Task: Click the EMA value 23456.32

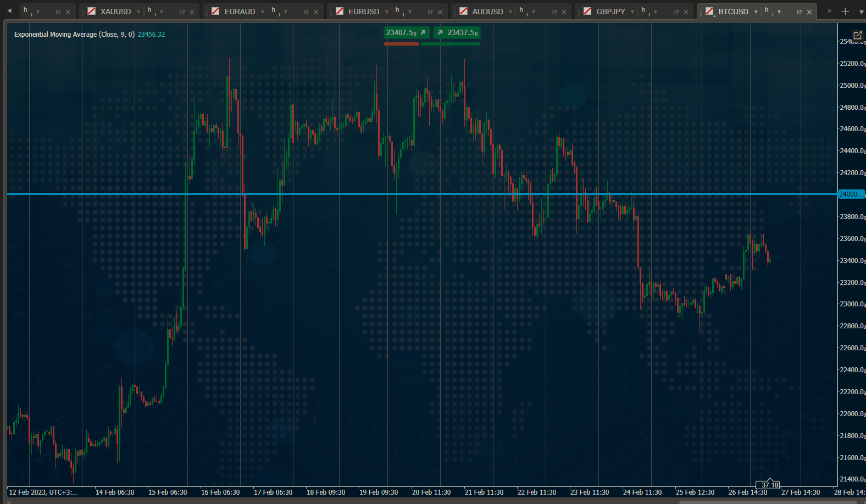Action: (151, 34)
